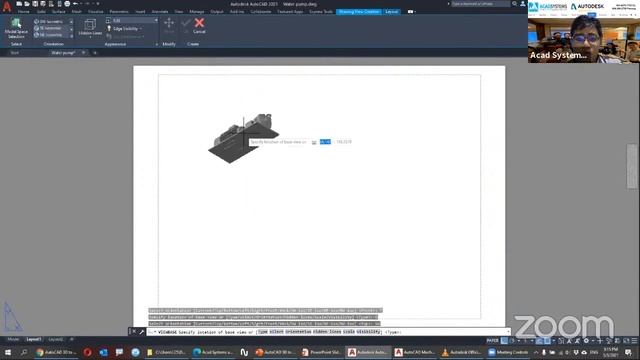Open the Home ribbon tab

pos(24,11)
